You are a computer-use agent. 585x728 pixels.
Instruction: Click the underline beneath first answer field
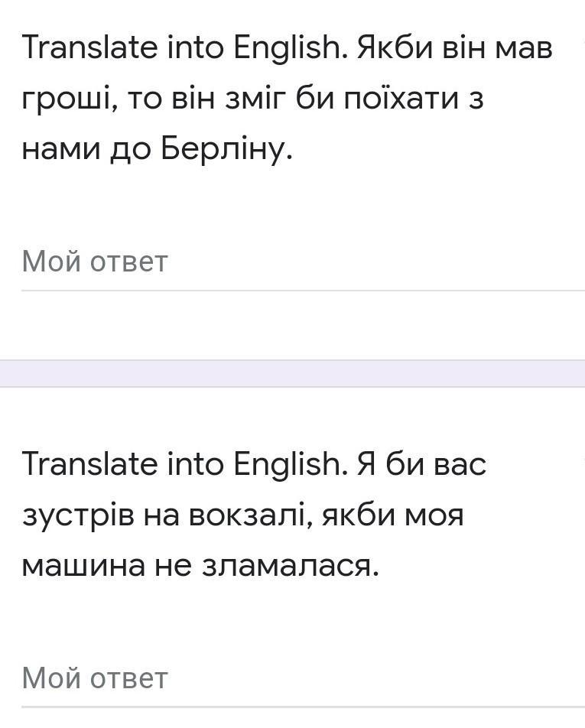click(x=303, y=291)
